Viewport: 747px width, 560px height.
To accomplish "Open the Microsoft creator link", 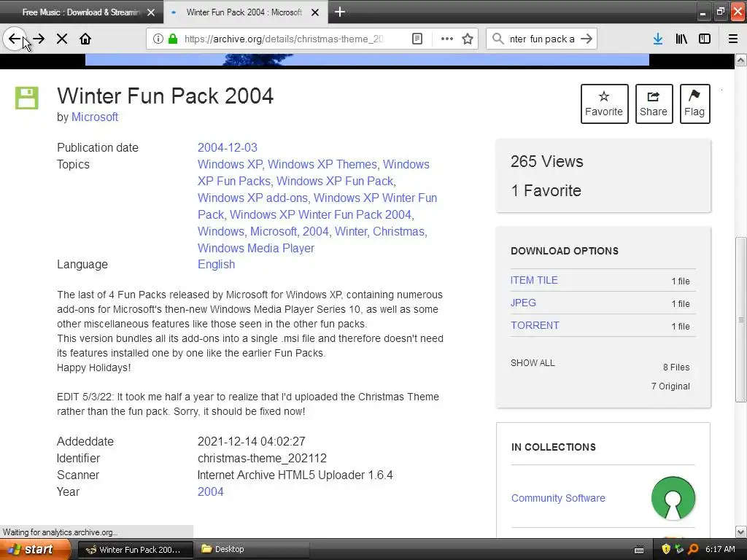I will pos(94,117).
